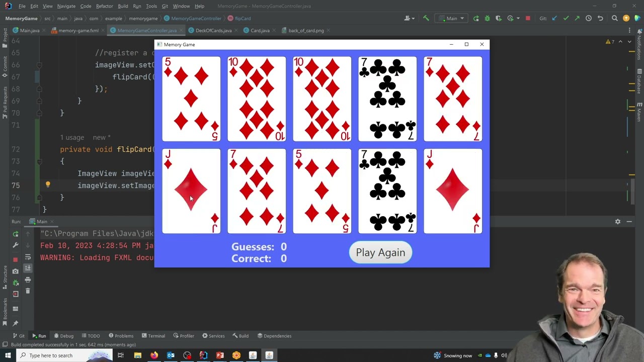
Task: Click the Jack of diamonds card with cursor
Action: point(191,191)
